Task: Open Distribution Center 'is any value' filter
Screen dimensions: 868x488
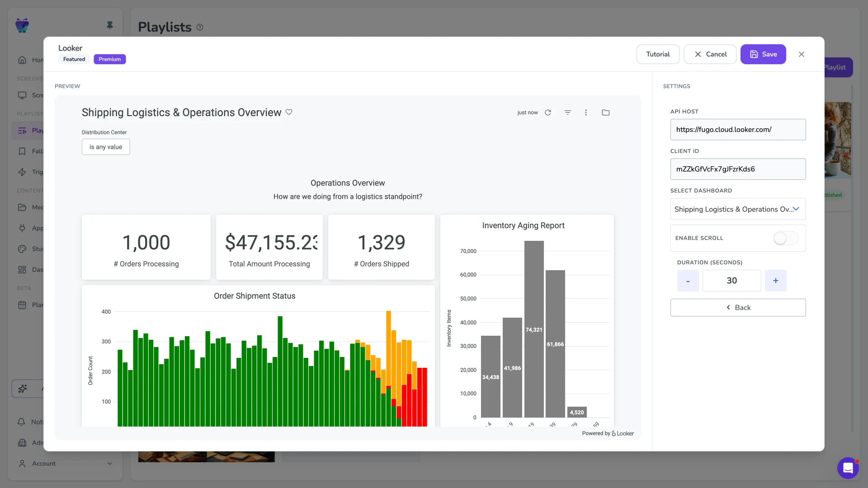Action: [106, 147]
